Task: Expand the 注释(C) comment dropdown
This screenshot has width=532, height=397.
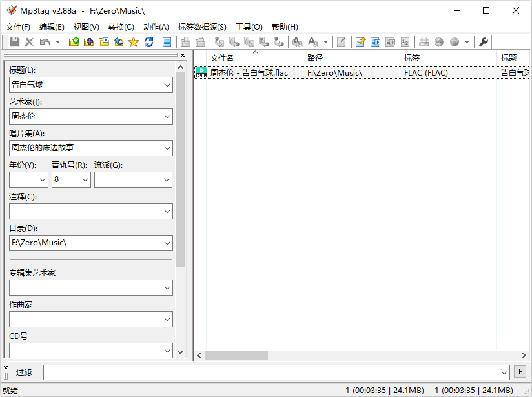Action: pyautogui.click(x=167, y=211)
